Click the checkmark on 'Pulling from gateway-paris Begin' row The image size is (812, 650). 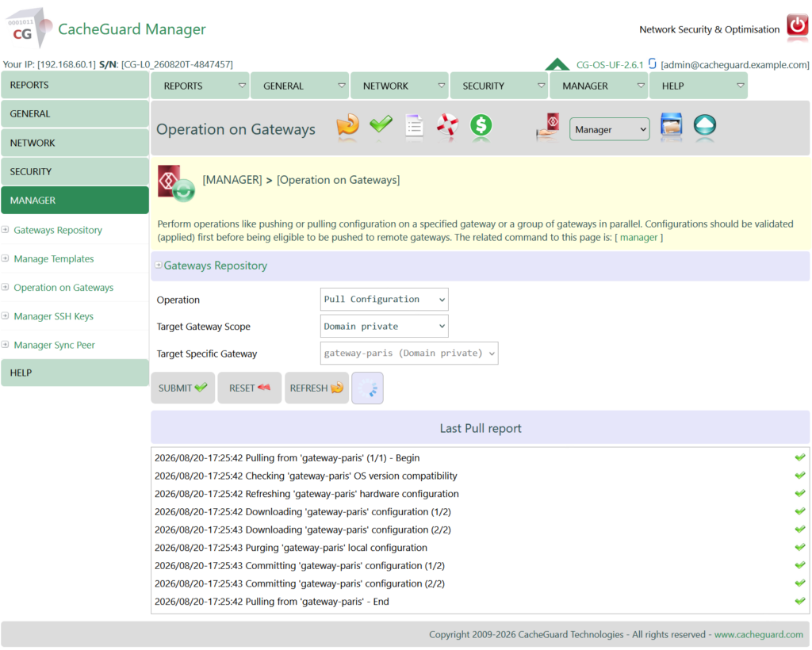point(799,457)
